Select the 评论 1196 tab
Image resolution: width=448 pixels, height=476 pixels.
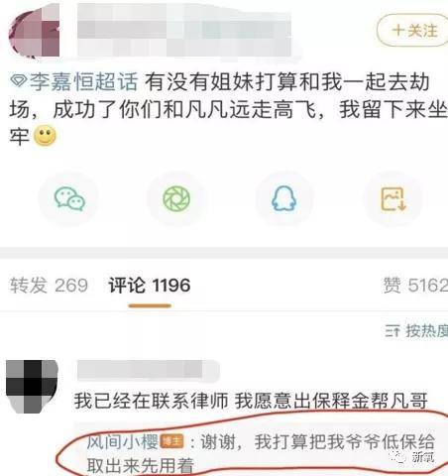click(x=150, y=286)
